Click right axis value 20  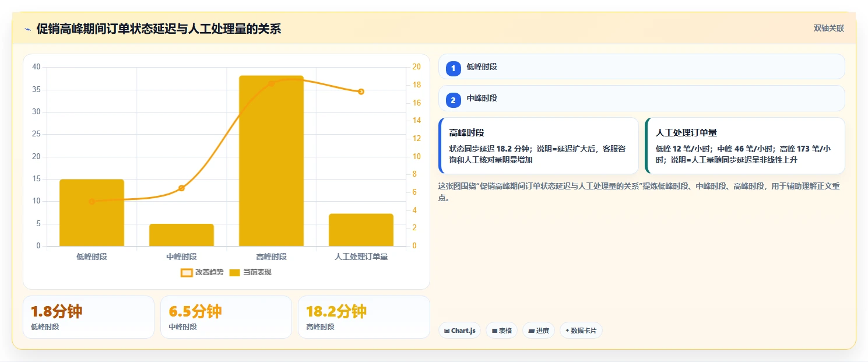[416, 67]
